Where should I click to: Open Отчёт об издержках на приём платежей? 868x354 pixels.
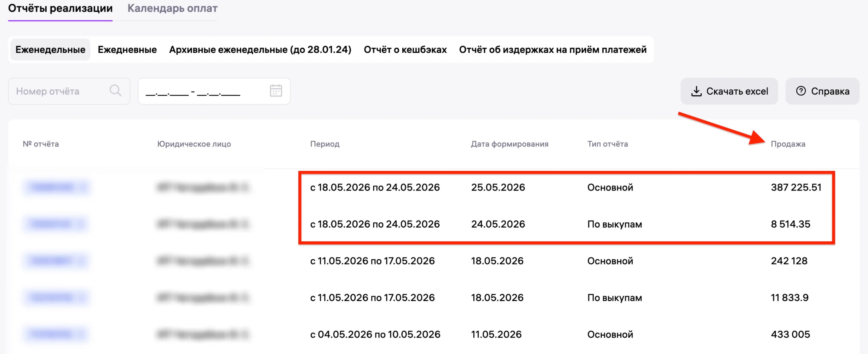pos(553,50)
